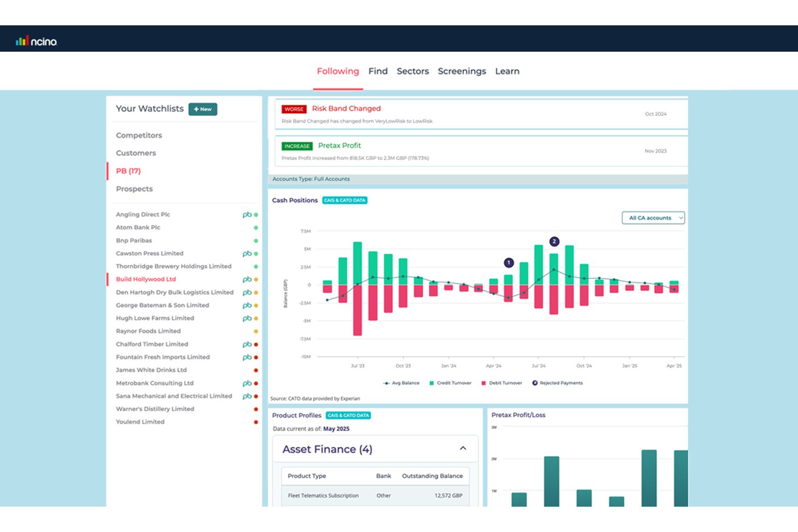
Task: Select Warner's Distillery Limited
Action: tap(155, 409)
